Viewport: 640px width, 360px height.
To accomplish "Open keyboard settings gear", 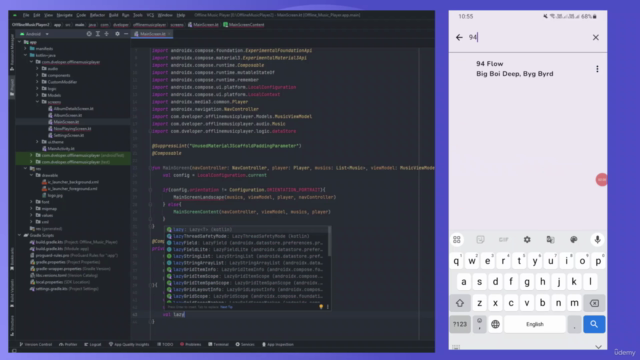I will (x=527, y=240).
